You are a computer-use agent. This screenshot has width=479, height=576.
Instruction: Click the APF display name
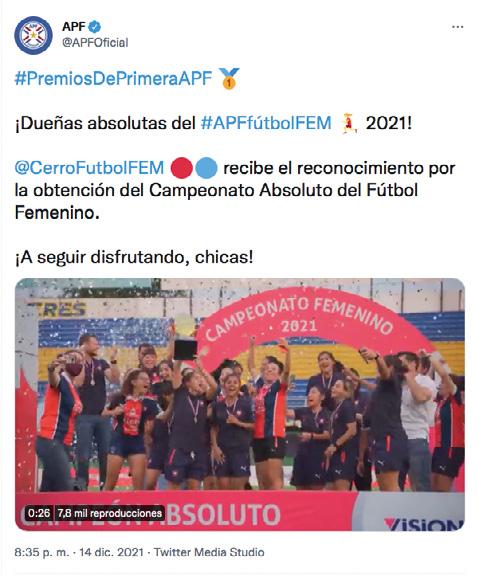(73, 26)
